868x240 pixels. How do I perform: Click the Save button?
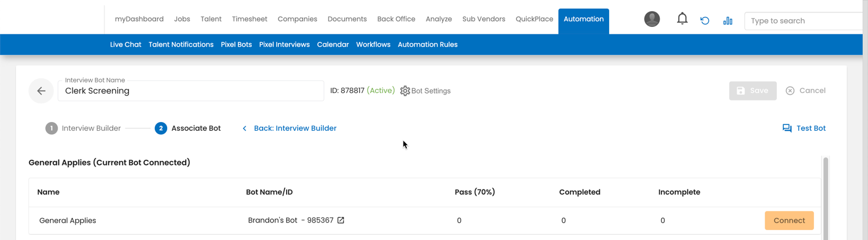click(752, 91)
